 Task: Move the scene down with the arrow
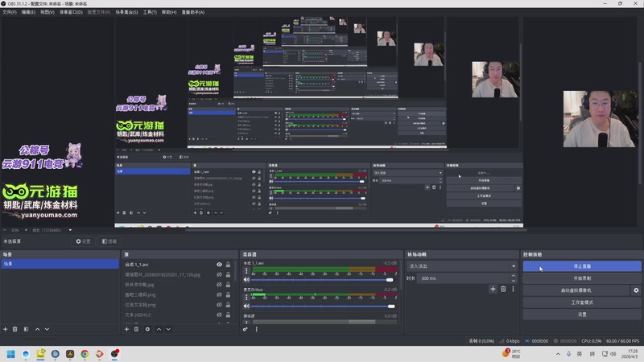(x=47, y=329)
